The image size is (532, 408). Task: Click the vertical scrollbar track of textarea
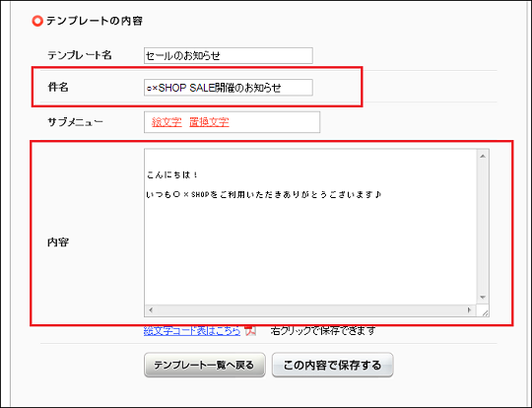tap(483, 227)
